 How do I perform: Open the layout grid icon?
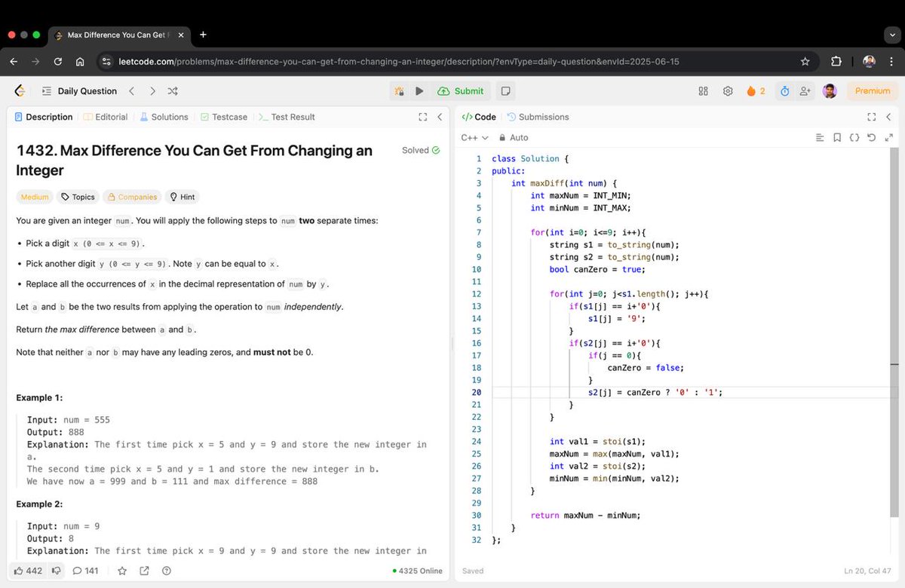coord(704,91)
